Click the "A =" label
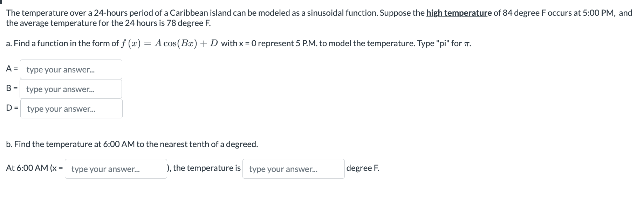The width and height of the screenshot is (644, 201). (12, 69)
